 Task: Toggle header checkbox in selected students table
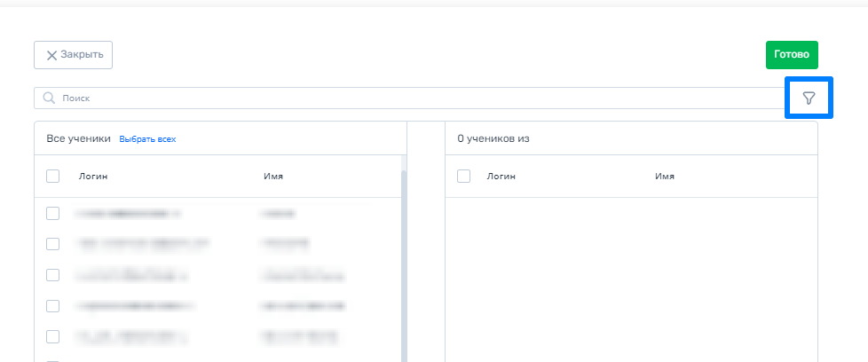coord(463,177)
